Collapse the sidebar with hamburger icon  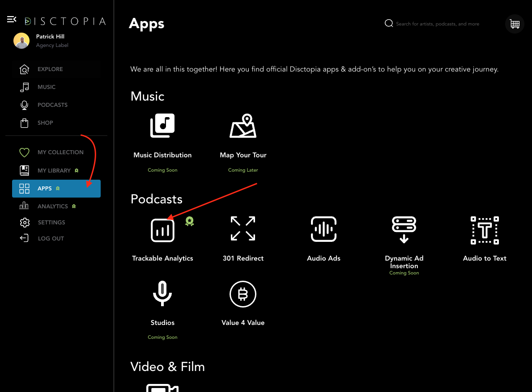(x=12, y=19)
